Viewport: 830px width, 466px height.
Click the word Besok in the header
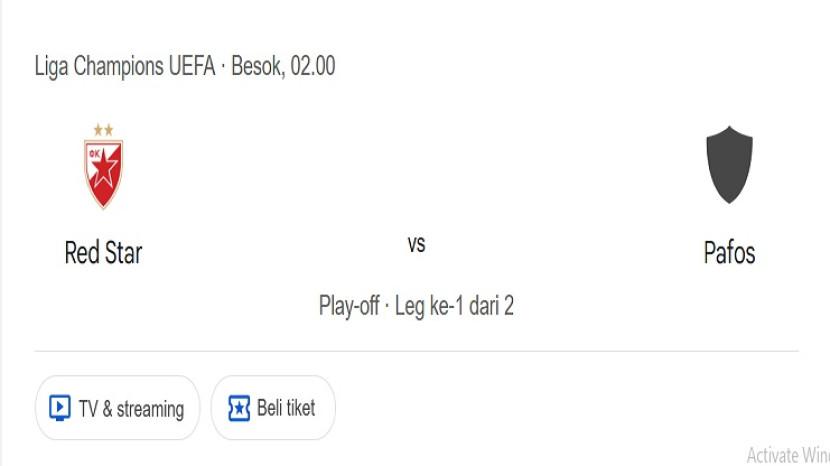point(258,67)
